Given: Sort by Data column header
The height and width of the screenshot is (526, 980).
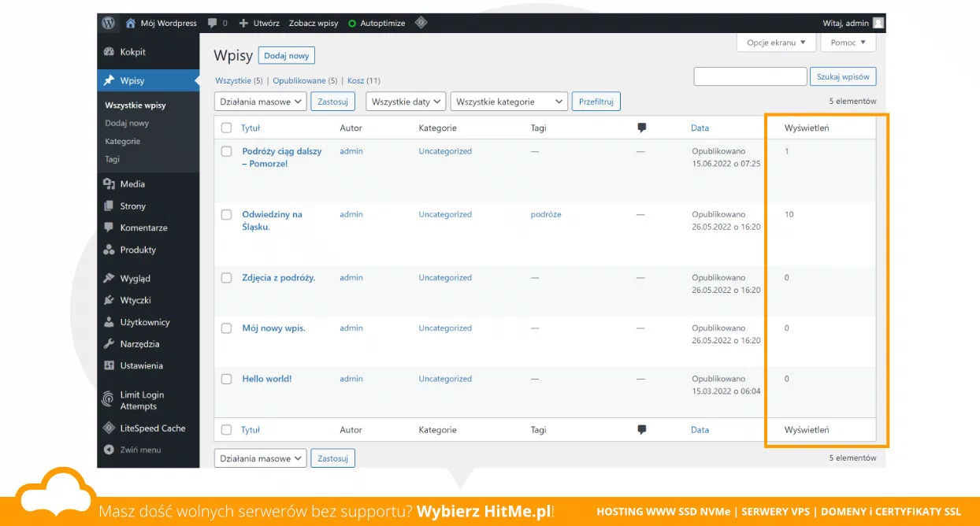Looking at the screenshot, I should point(700,128).
